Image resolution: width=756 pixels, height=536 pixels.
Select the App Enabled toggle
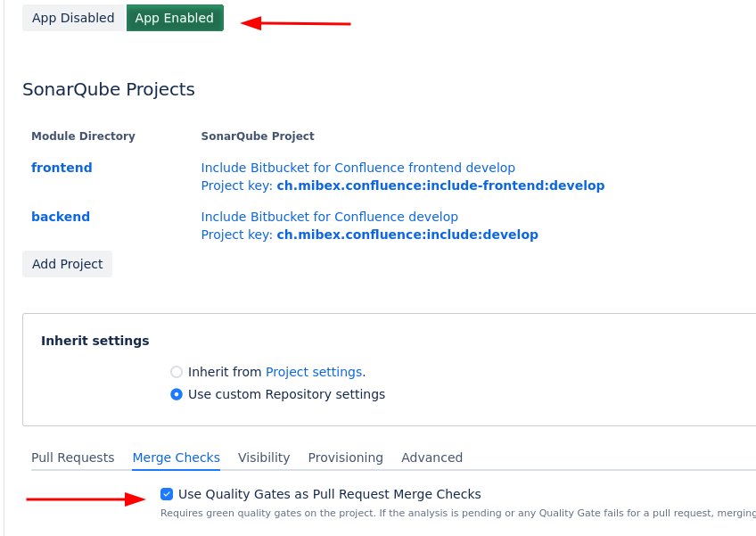click(175, 18)
